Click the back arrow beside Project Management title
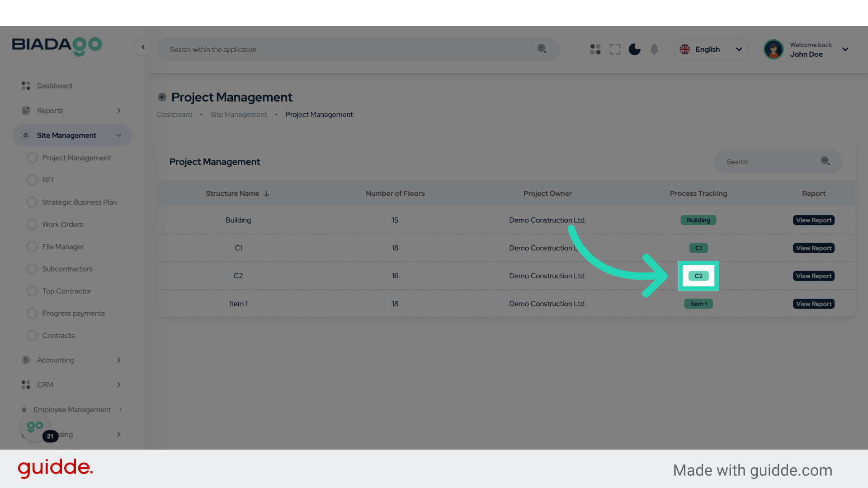The width and height of the screenshot is (868, 488). click(162, 97)
